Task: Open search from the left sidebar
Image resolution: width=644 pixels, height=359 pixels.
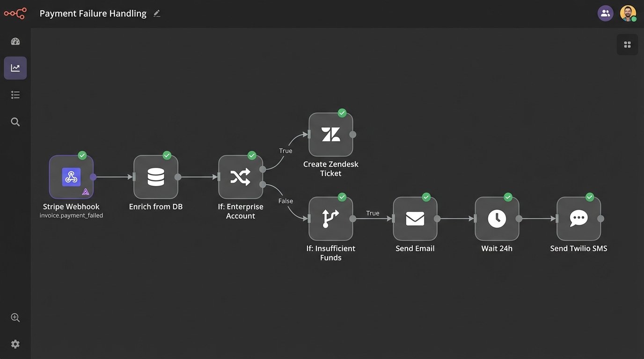Action: [x=15, y=122]
